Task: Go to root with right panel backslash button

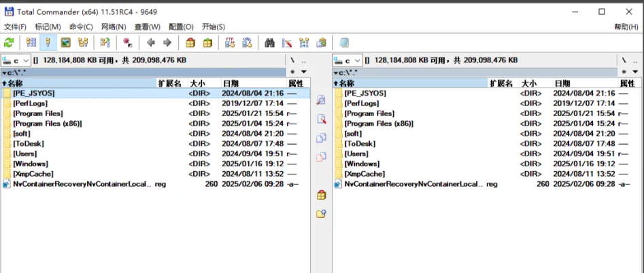Action: [624, 60]
